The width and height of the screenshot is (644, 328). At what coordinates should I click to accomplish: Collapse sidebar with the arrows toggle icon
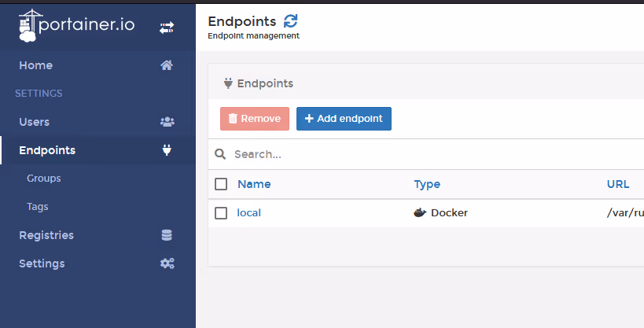[167, 28]
